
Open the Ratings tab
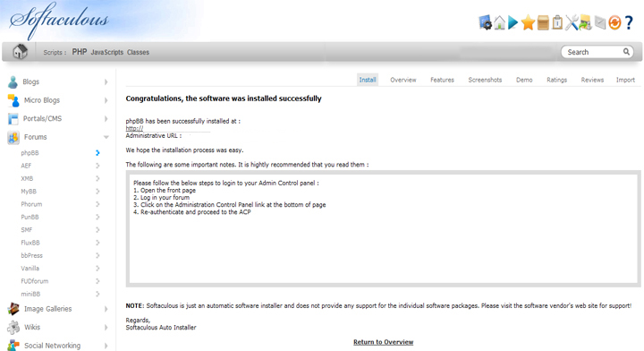556,80
